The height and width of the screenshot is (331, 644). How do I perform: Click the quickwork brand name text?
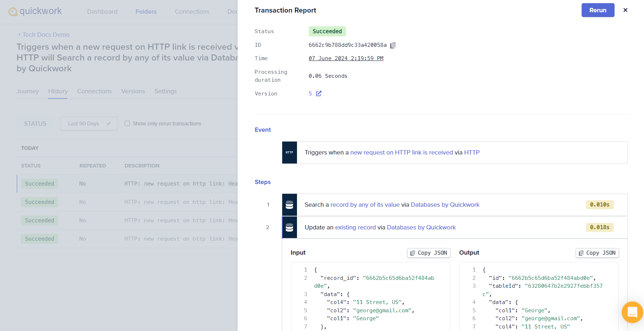point(41,11)
